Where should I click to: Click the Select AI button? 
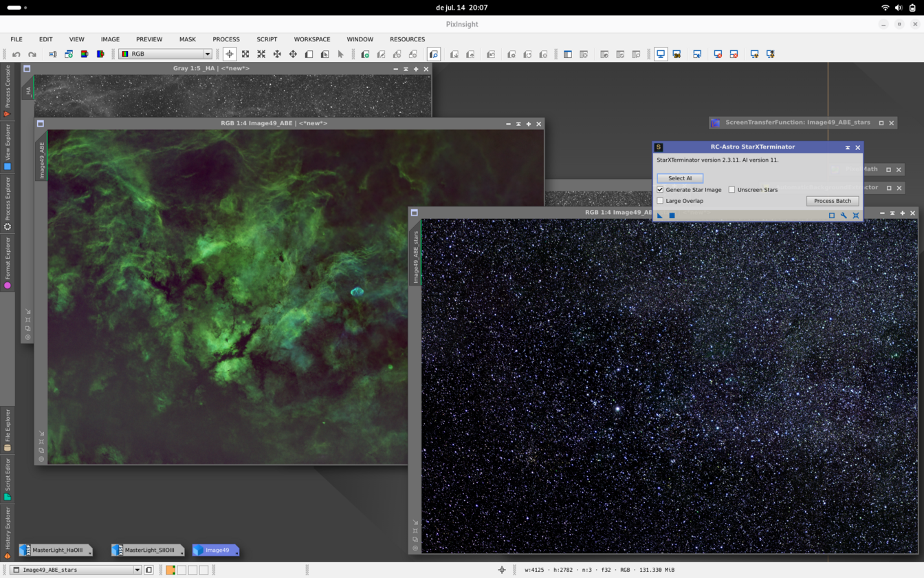[680, 178]
